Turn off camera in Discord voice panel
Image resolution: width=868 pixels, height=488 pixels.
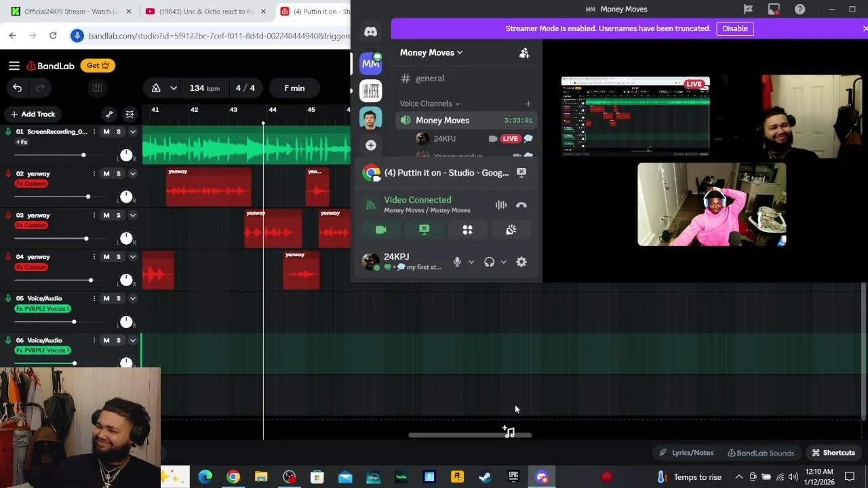tap(381, 230)
